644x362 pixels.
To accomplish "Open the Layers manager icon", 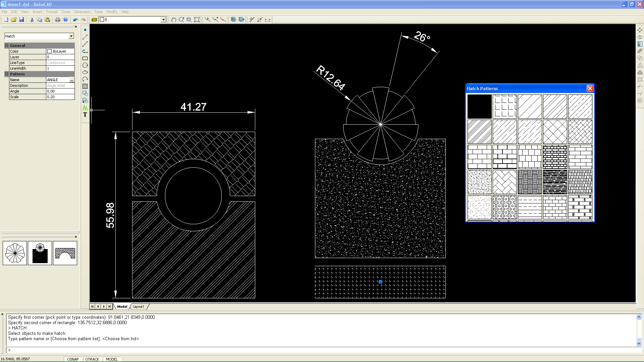I will pyautogui.click(x=94, y=20).
